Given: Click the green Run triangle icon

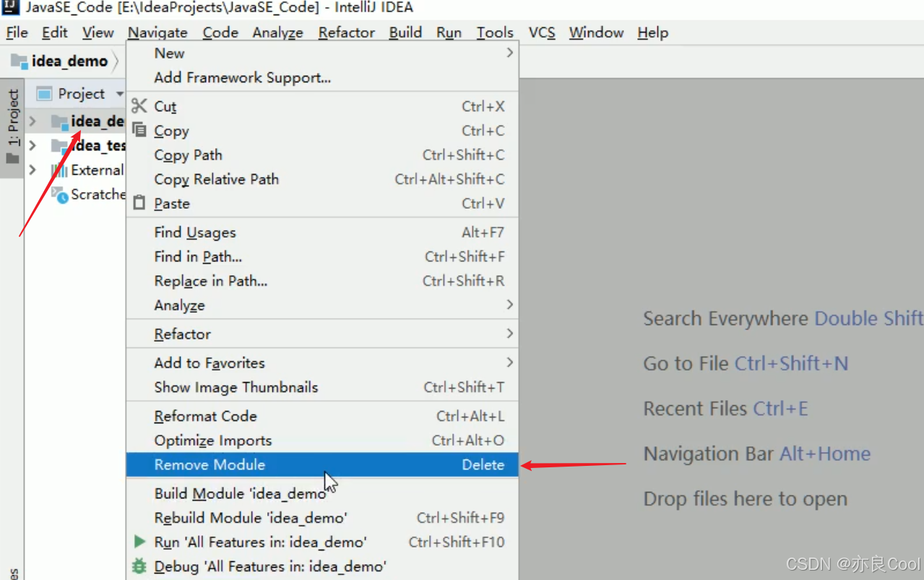Looking at the screenshot, I should coord(139,541).
